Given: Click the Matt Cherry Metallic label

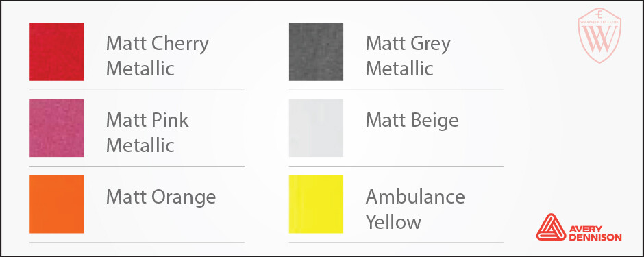Looking at the screenshot, I should [158, 56].
